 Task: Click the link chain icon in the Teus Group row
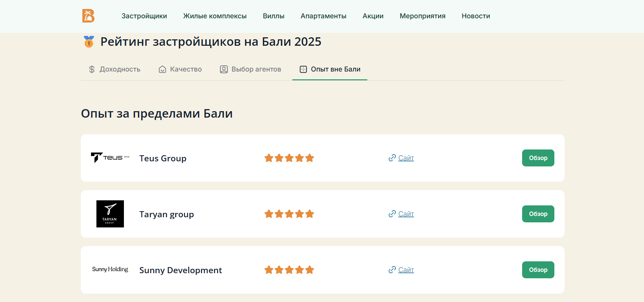pos(392,158)
